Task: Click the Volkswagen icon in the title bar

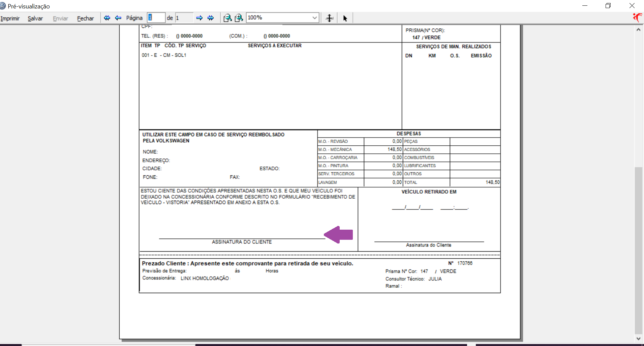Action: tap(3, 6)
